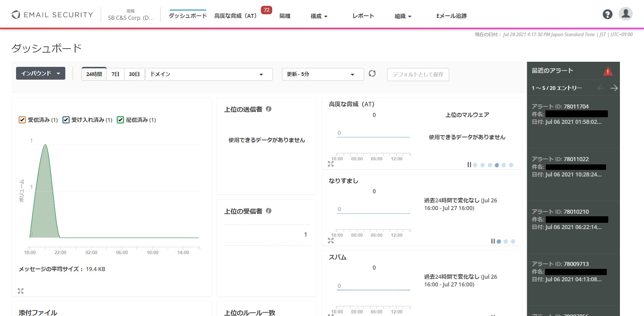Click the refresh dashboard icon
Image resolution: width=644 pixels, height=316 pixels.
[x=372, y=73]
